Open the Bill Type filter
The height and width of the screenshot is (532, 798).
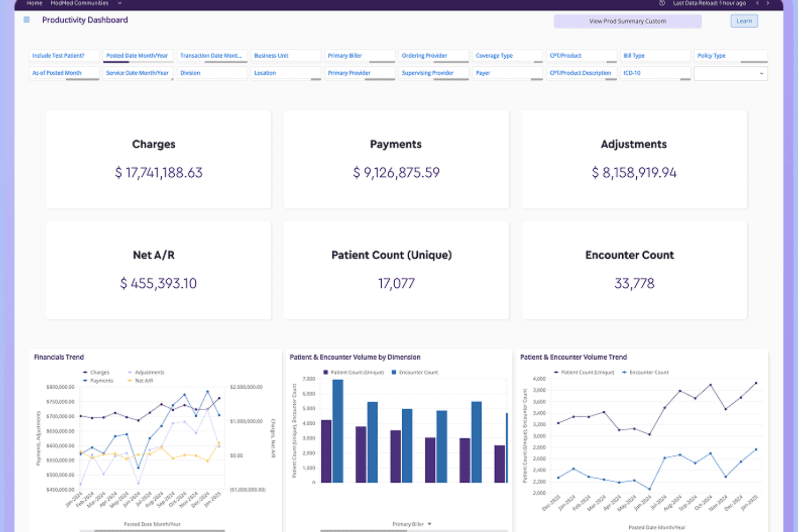[655, 56]
